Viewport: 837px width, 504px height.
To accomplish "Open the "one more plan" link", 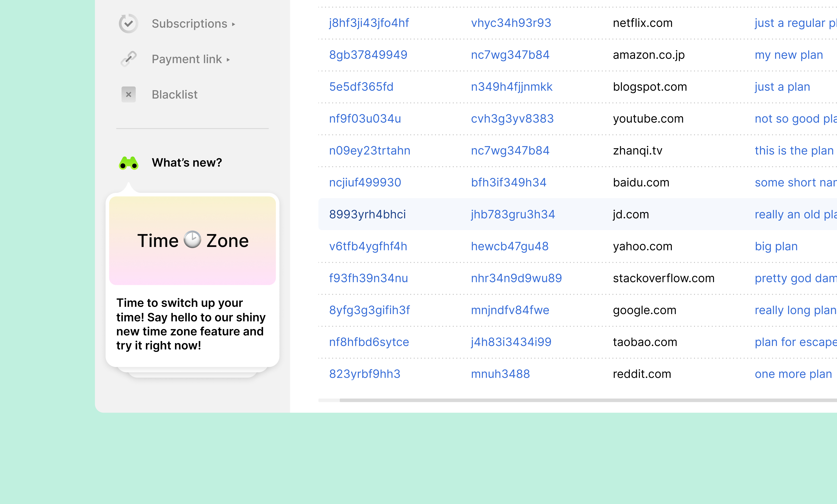I will point(793,374).
